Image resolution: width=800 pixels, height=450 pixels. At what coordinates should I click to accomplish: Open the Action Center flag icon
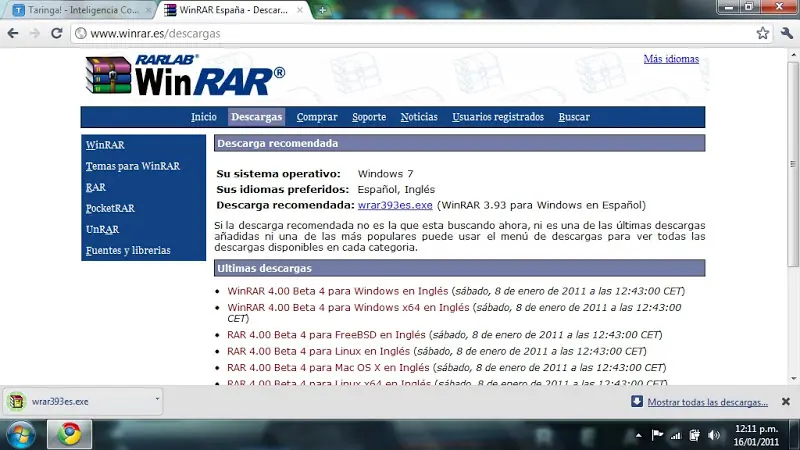(657, 435)
